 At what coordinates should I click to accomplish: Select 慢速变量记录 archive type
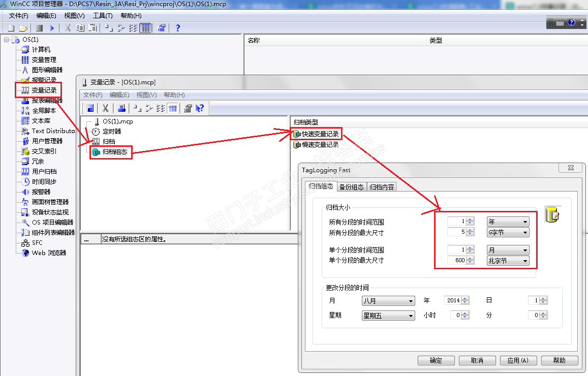[320, 144]
